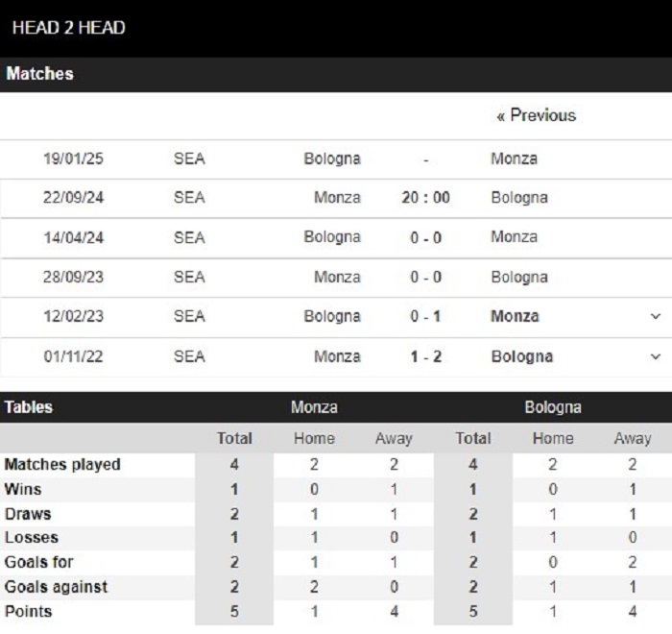672x634 pixels.
Task: Click the Matches section header
Action: click(x=40, y=74)
